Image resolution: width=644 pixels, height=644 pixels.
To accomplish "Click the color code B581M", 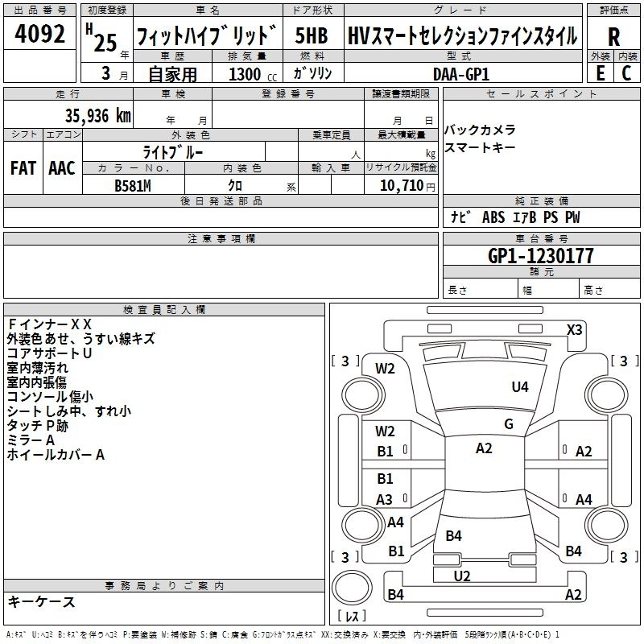I will tap(133, 186).
